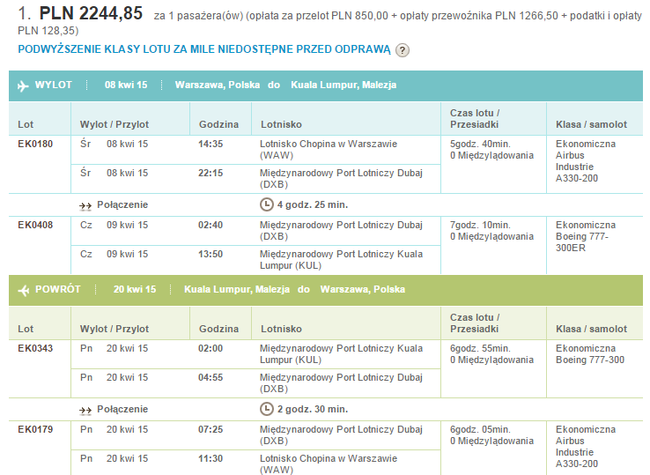
Task: Click the departing plane icon beside WYLOT
Action: (x=23, y=86)
